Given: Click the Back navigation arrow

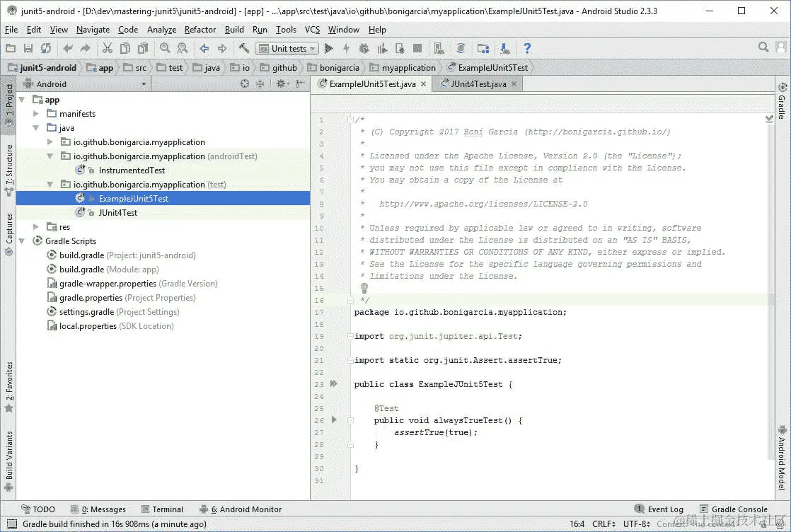Looking at the screenshot, I should tap(204, 48).
